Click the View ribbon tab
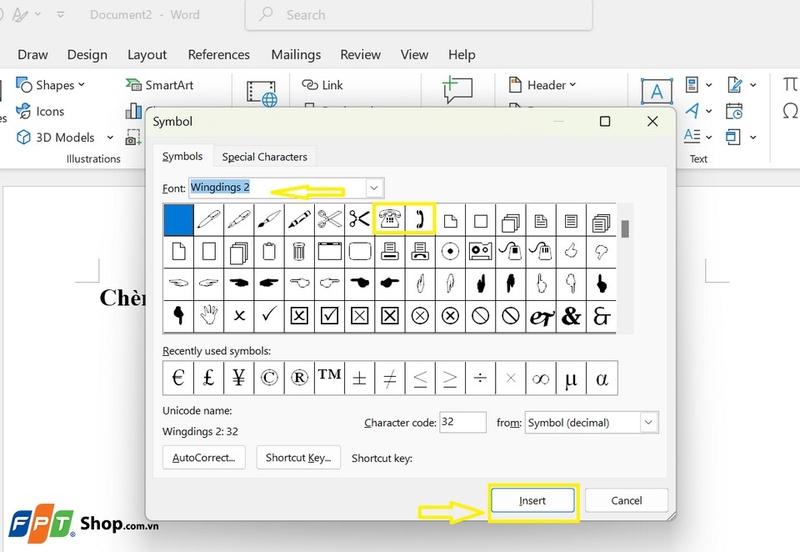This screenshot has height=552, width=800. coord(414,55)
